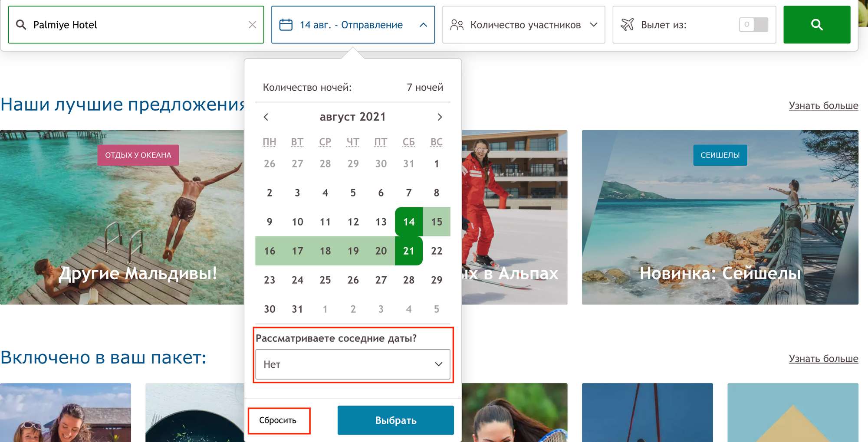
Task: Click July 28 in the calendar's first row
Action: 325,164
